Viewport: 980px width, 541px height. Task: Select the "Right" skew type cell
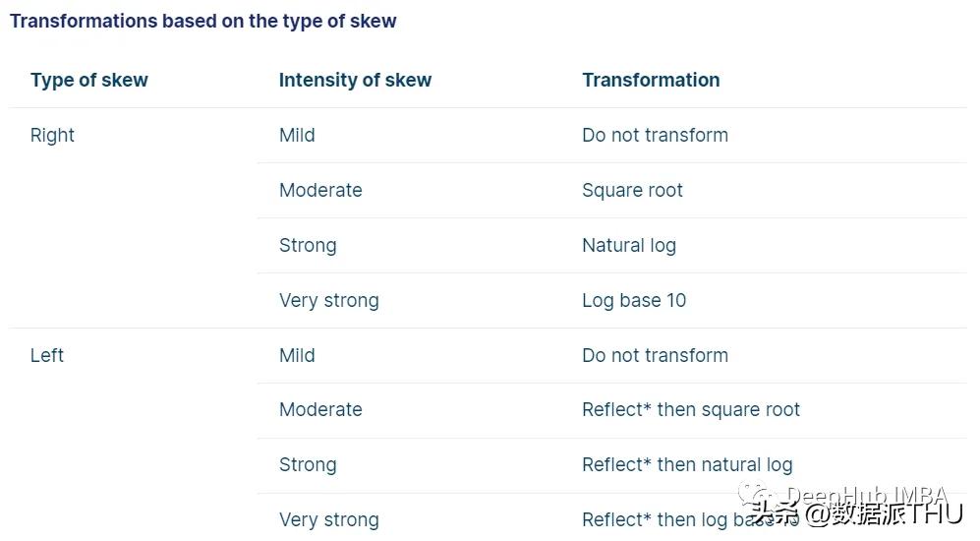click(x=53, y=136)
